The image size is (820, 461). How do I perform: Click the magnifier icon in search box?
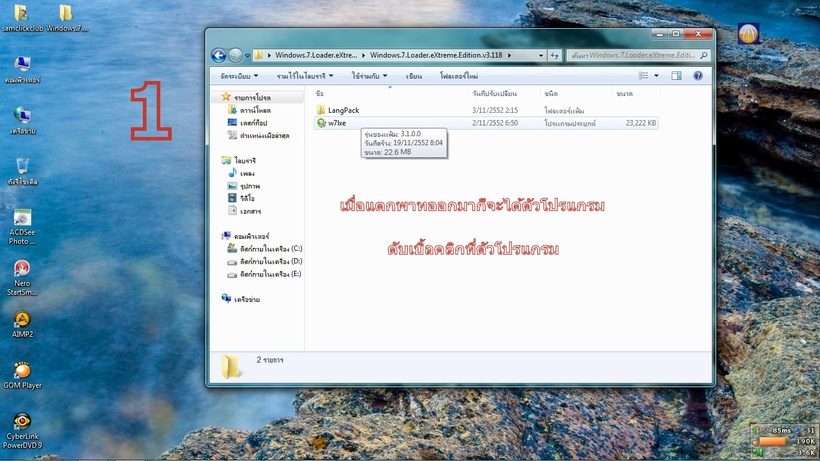(704, 55)
